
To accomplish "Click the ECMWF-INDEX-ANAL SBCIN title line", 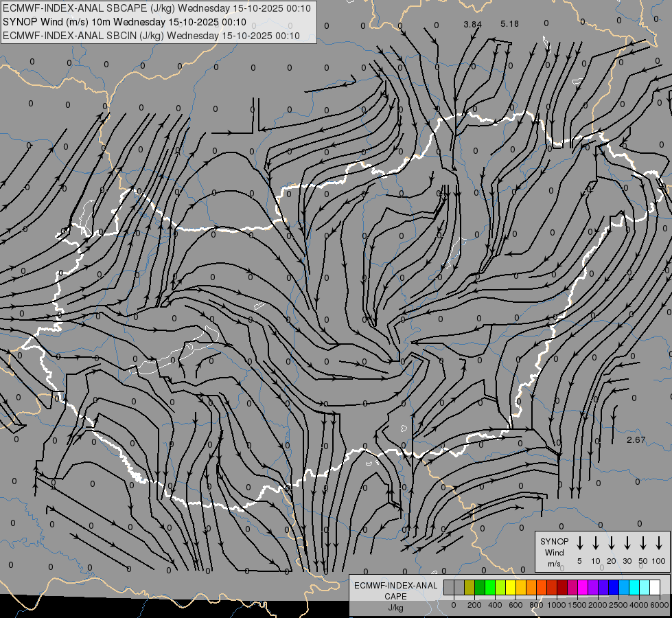I will pyautogui.click(x=151, y=36).
